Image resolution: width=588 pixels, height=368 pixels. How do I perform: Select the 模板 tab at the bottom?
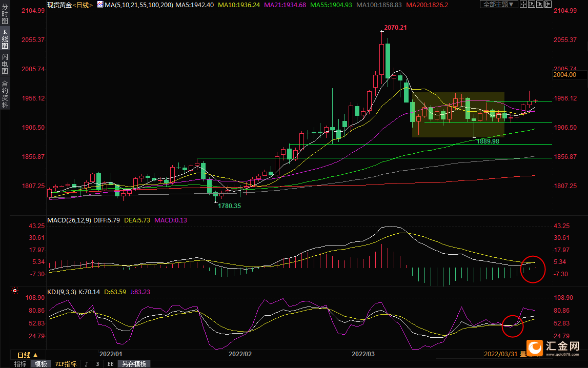[x=41, y=364]
